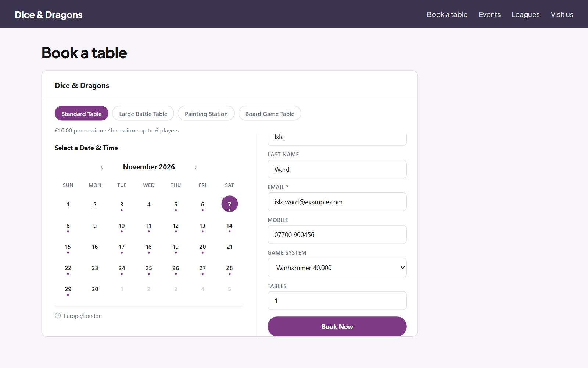Edit the Email input field
The image size is (588, 368).
tap(337, 202)
